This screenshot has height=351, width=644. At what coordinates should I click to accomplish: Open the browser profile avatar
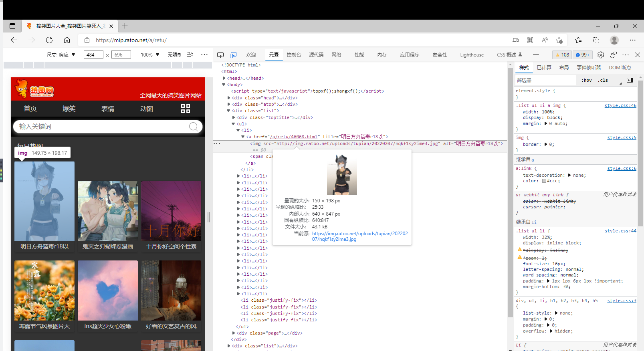click(x=614, y=40)
